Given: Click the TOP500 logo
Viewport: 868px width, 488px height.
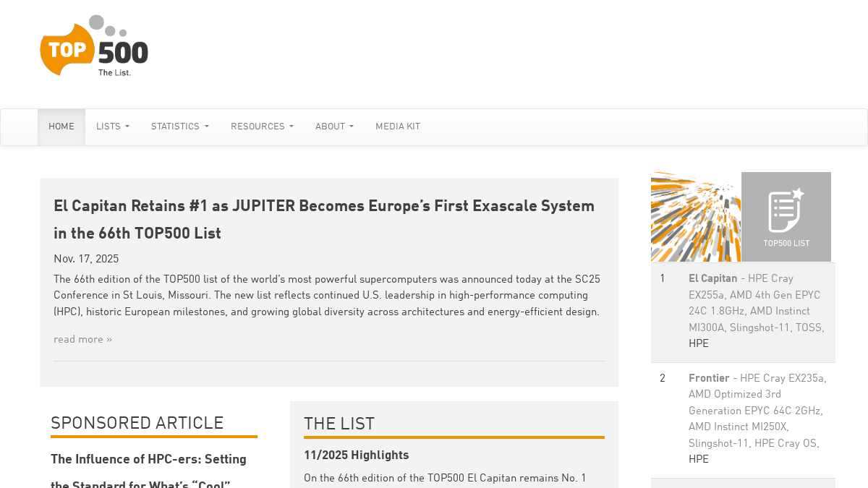Looking at the screenshot, I should [x=94, y=46].
